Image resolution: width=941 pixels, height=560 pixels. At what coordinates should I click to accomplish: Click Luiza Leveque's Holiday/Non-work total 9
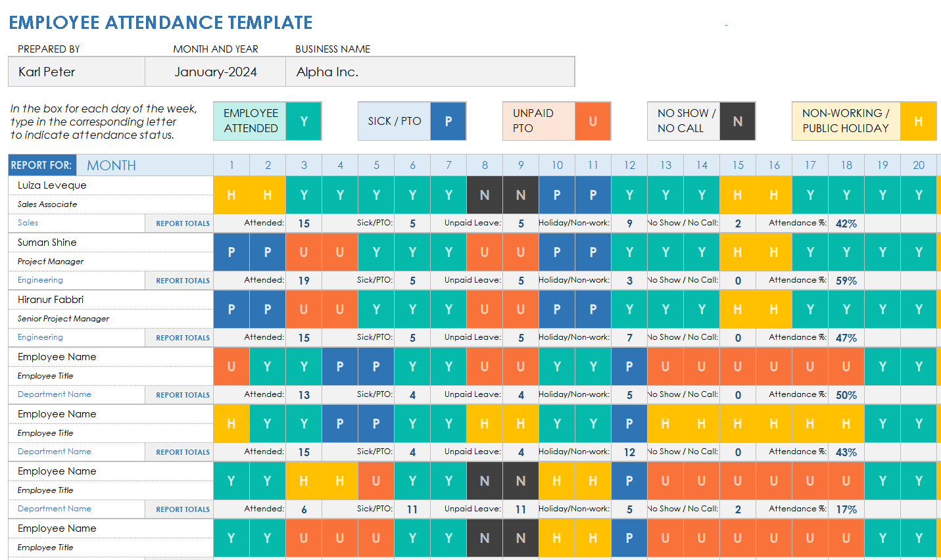[629, 223]
